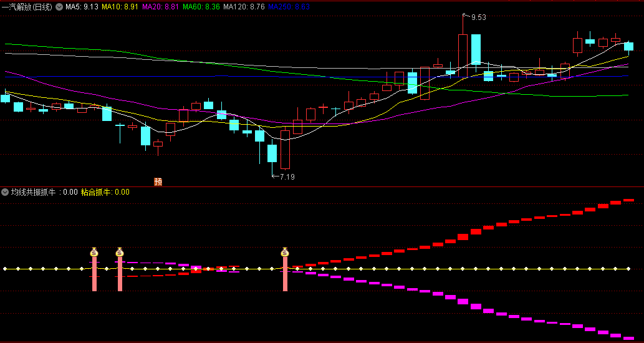644x343 pixels.
Task: Click the 均线共振抓牛 : 0.00 indicator label
Action: click(x=44, y=192)
